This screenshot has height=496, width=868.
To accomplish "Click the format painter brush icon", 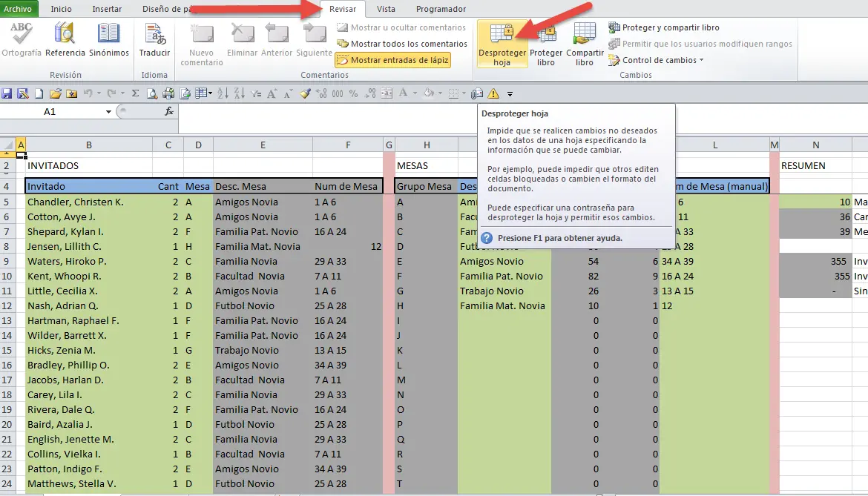I will (x=305, y=93).
